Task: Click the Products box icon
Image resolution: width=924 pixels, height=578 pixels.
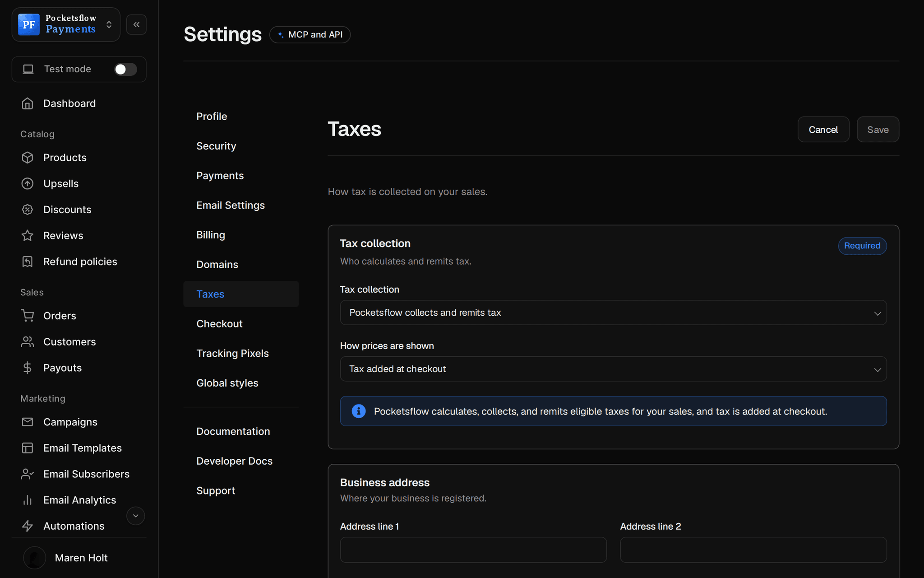Action: coord(28,158)
